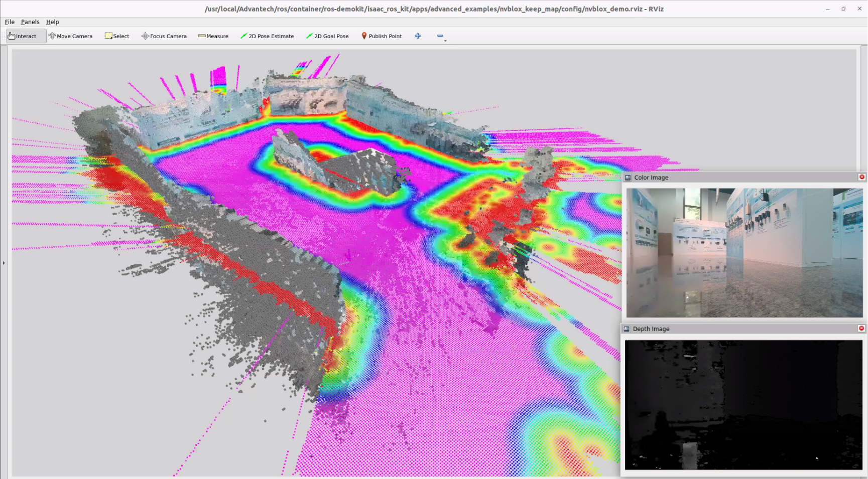Choose the Select tool in toolbar

tap(117, 36)
